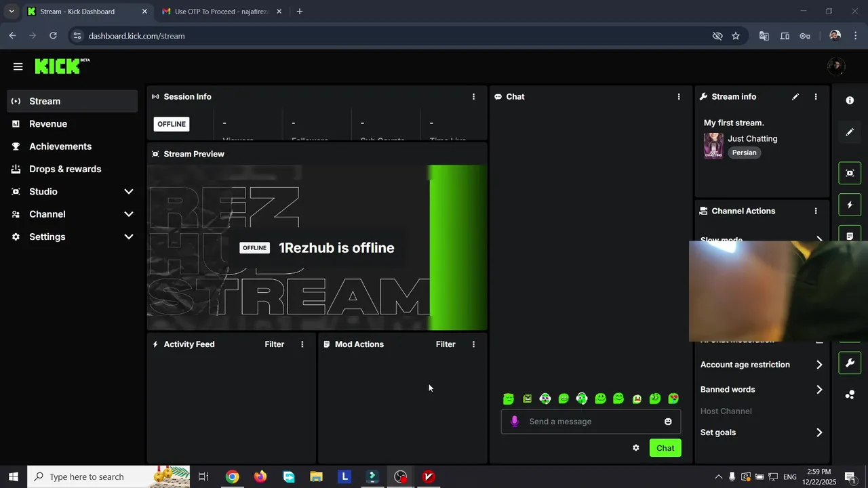Open Banned words settings

(x=762, y=390)
